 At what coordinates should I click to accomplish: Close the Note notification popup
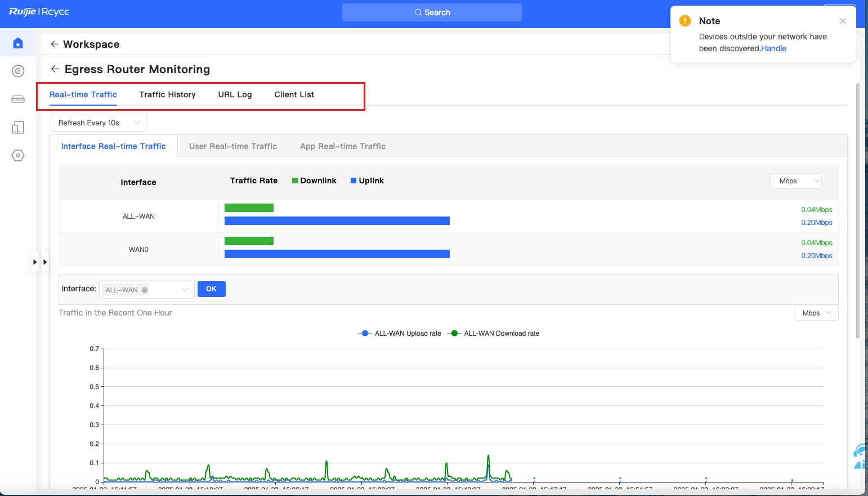(843, 21)
